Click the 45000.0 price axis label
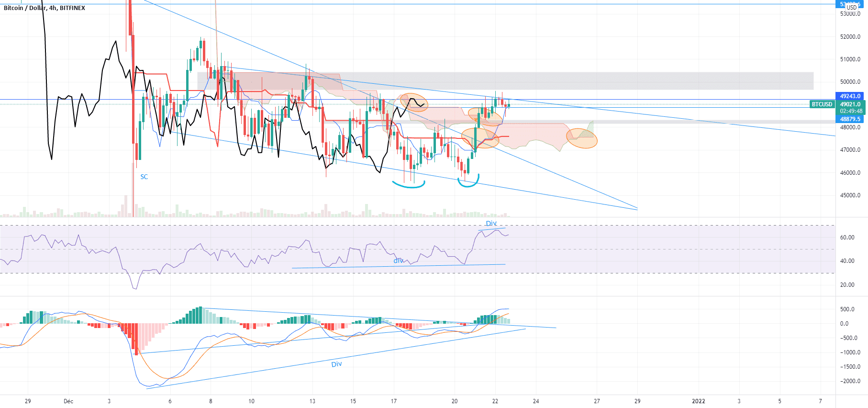This screenshot has height=408, width=868. point(850,195)
